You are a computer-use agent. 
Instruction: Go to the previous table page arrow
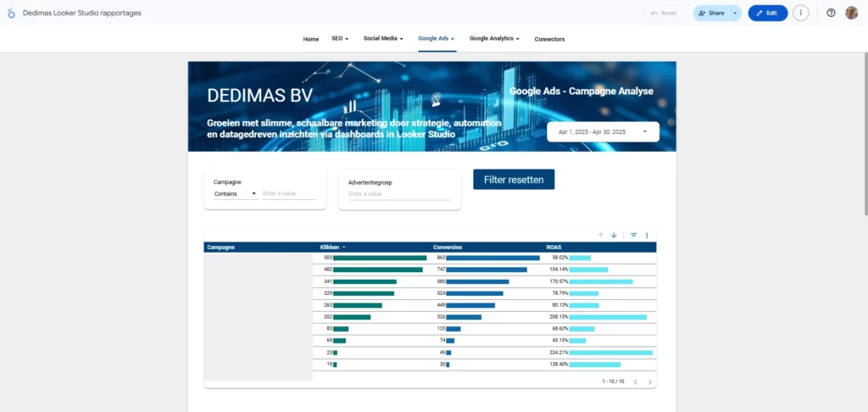(x=636, y=381)
